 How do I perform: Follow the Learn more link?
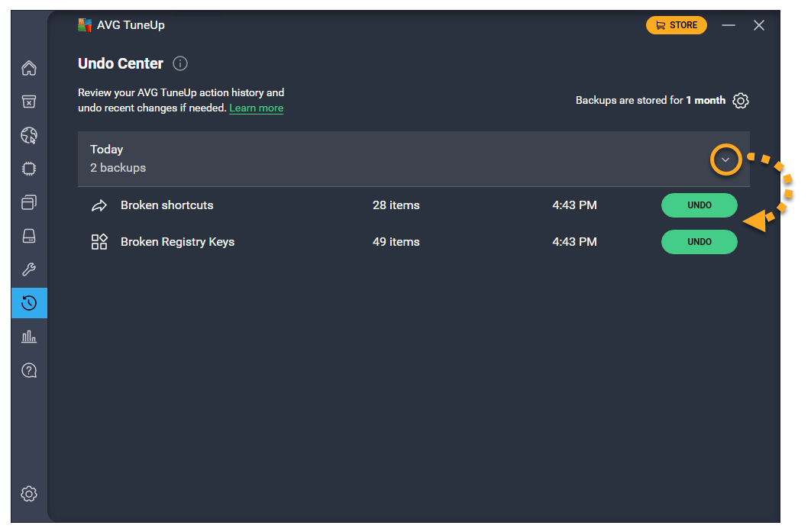tap(256, 108)
